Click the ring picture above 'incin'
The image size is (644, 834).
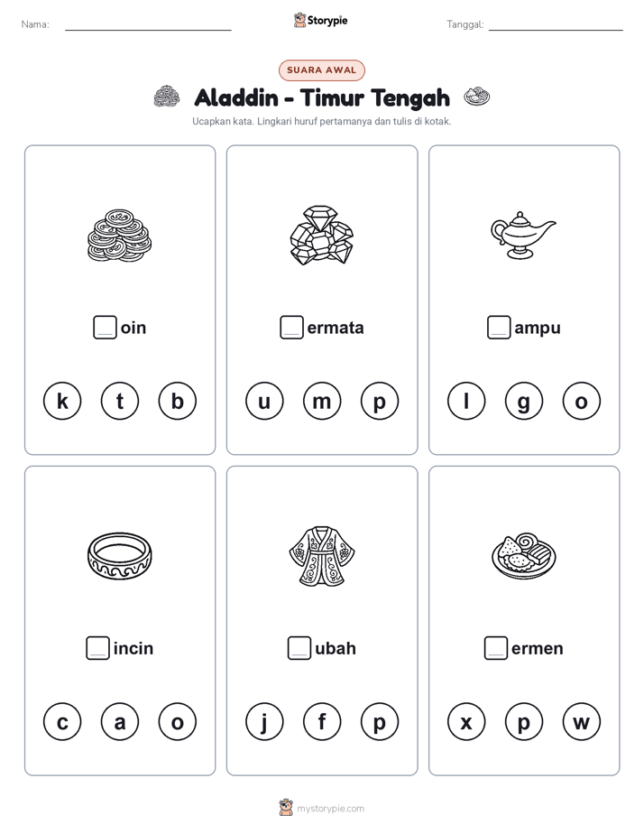[120, 556]
